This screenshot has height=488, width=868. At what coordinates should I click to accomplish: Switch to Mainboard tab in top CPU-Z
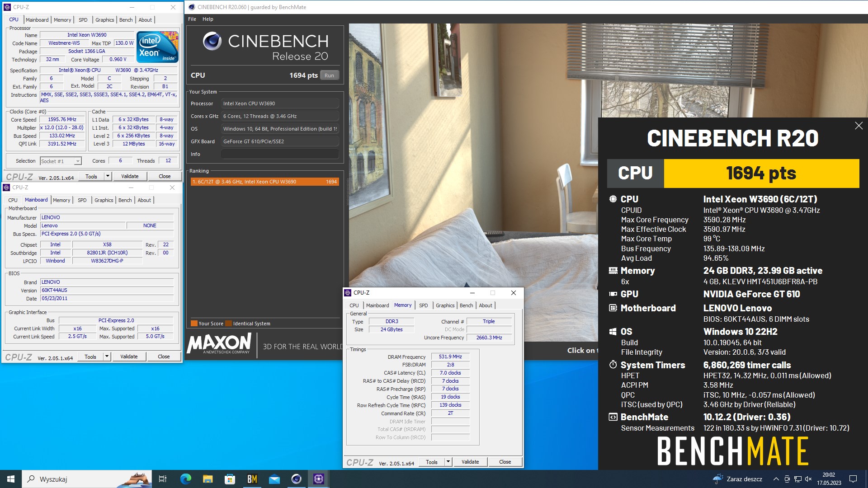(37, 20)
